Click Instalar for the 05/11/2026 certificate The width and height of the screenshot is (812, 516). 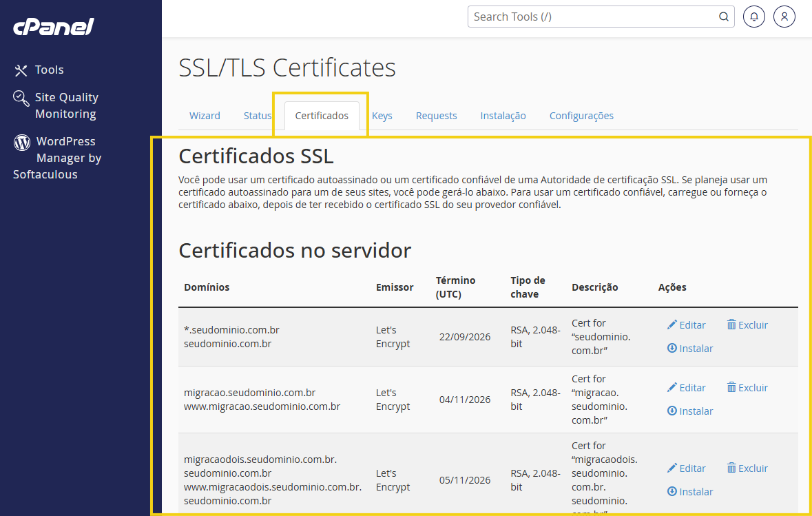tap(690, 492)
